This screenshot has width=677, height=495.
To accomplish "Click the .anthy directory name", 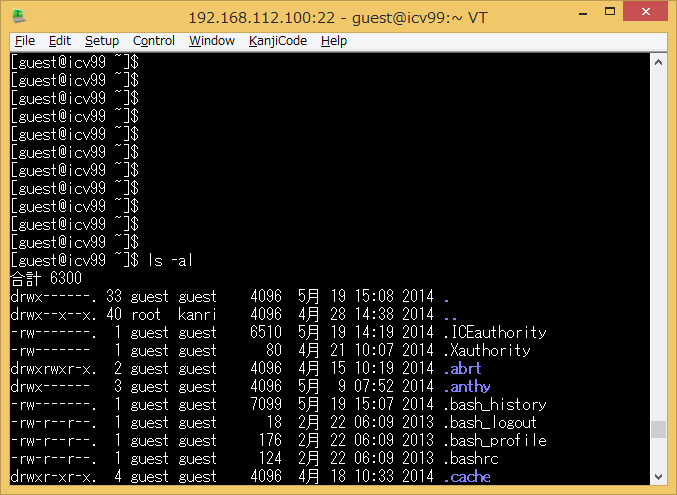I will 467,387.
